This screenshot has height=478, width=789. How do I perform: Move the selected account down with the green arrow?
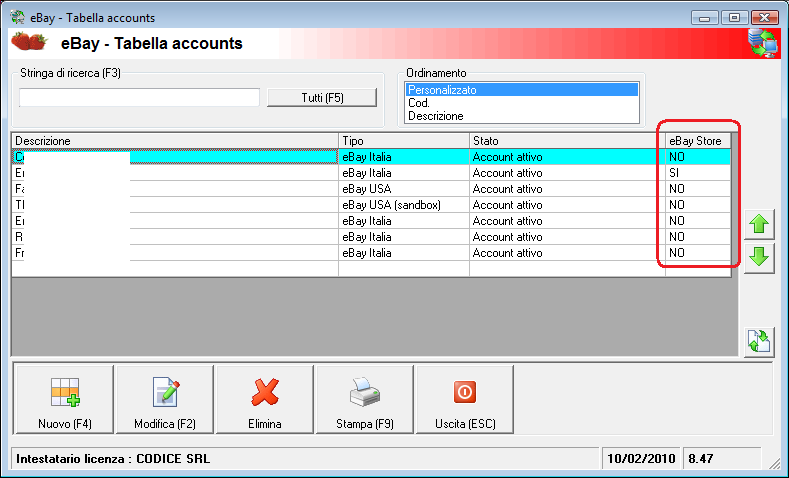(759, 258)
